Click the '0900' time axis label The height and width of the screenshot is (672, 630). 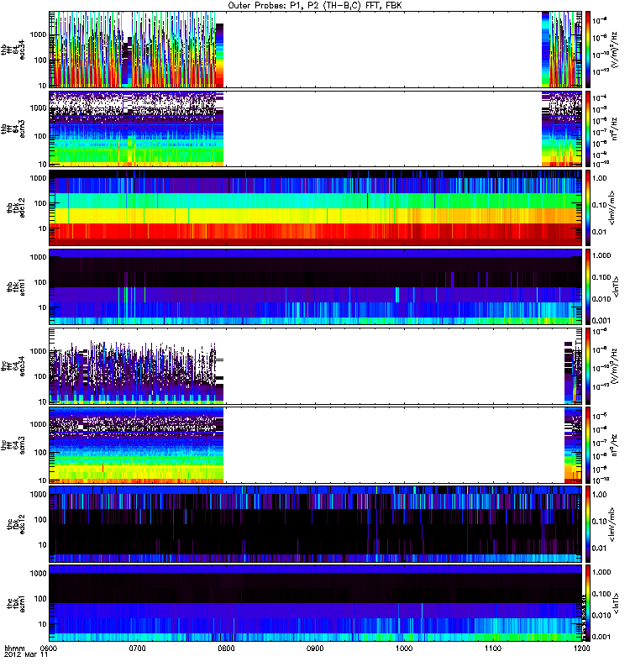(x=315, y=648)
